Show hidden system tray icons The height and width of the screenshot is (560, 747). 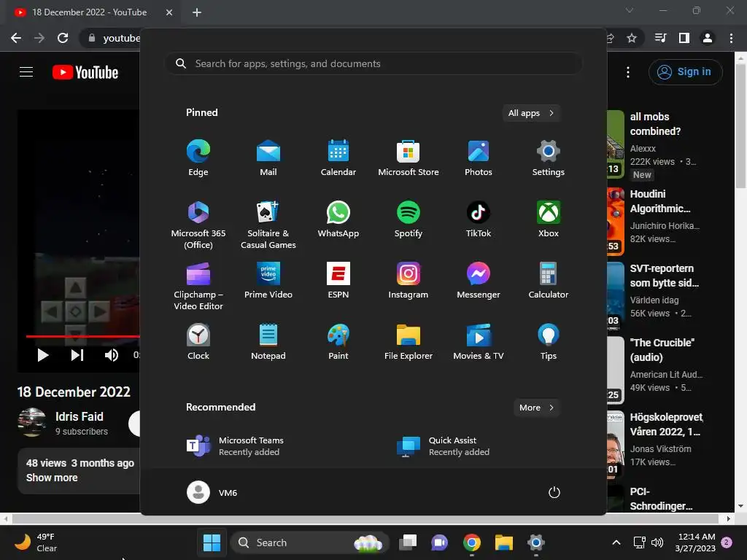point(616,542)
